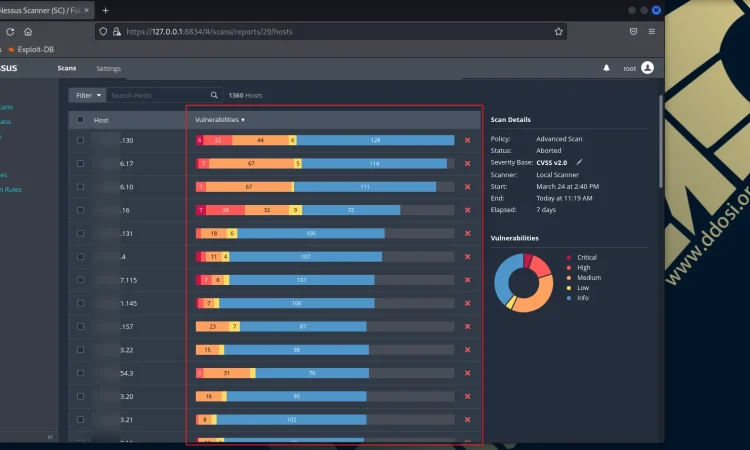Remove the host ending in 3.21
The image size is (750, 450).
(467, 419)
